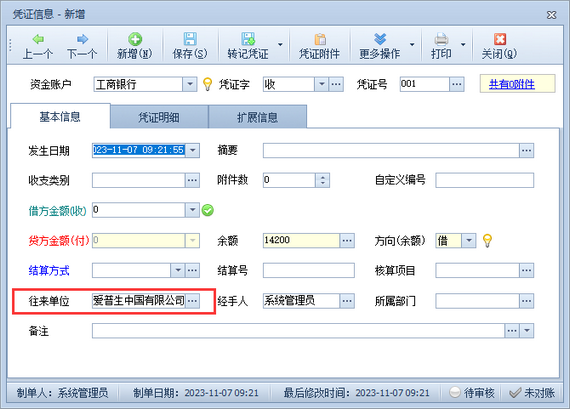570x409 pixels.
Task: Save the voucher with 保存 icon
Action: (x=190, y=39)
